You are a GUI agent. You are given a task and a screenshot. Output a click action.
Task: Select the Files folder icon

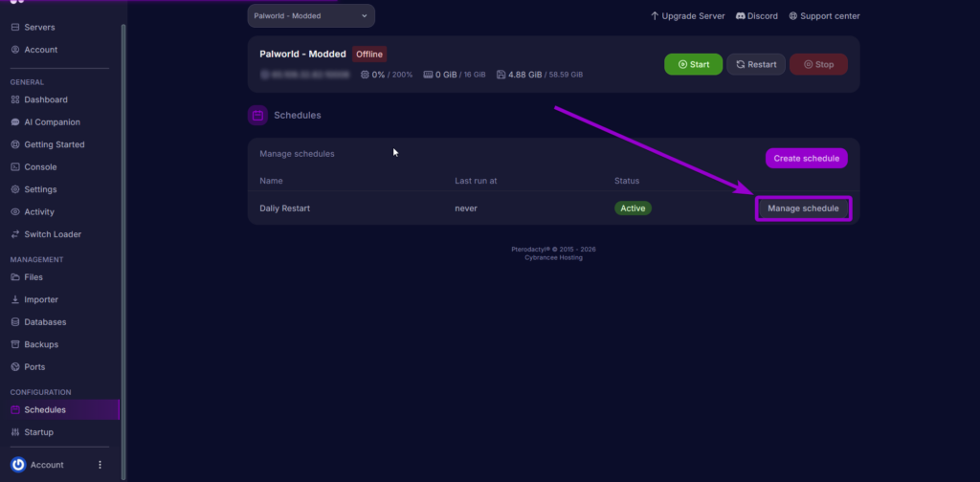[15, 277]
